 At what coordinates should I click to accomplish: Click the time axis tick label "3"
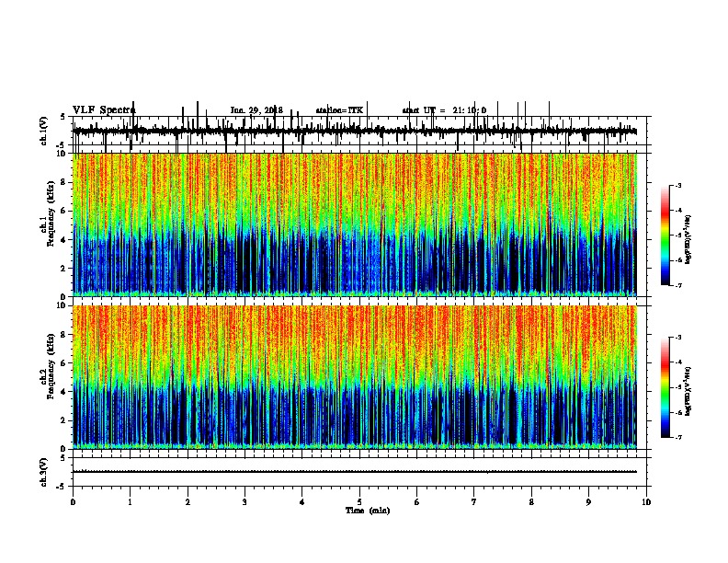(x=245, y=502)
